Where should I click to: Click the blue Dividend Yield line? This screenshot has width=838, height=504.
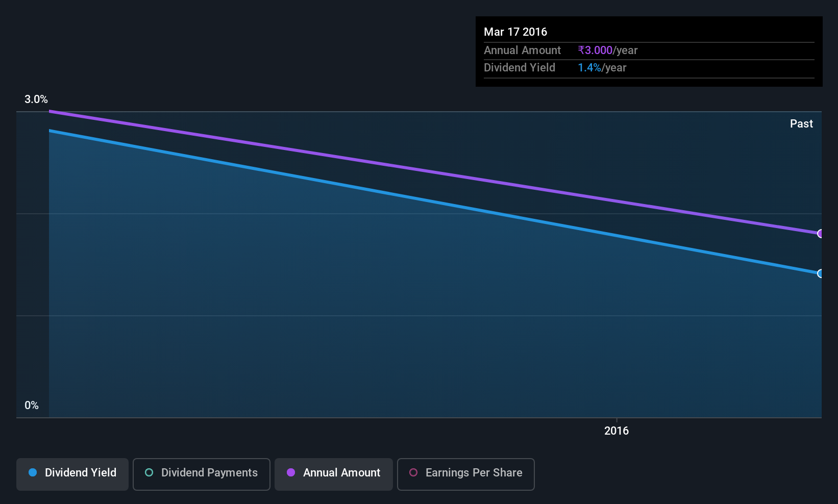(x=435, y=202)
